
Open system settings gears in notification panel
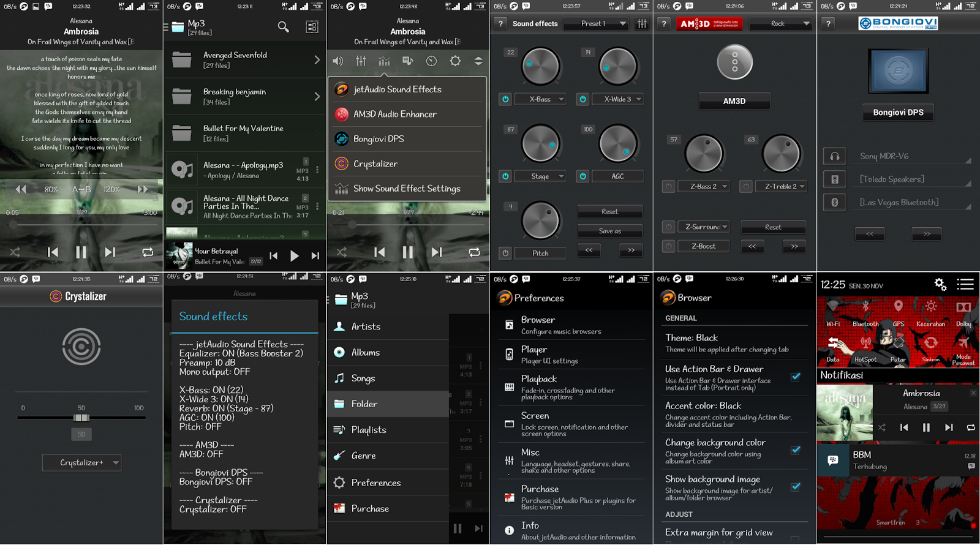tap(940, 284)
